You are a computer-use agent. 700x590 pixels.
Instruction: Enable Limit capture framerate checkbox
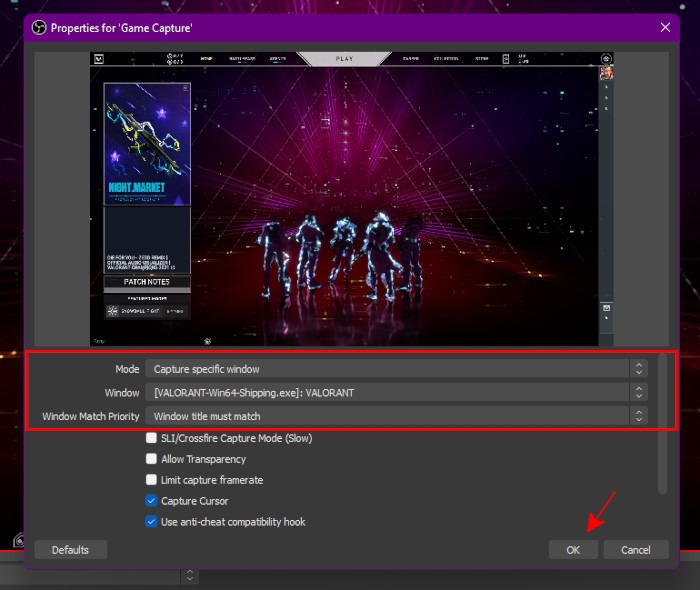(x=151, y=480)
